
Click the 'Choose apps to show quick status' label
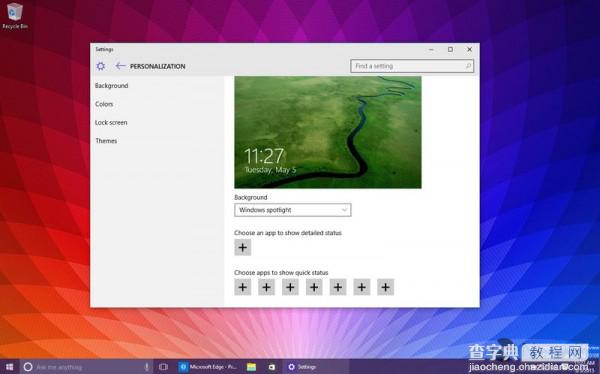point(281,273)
